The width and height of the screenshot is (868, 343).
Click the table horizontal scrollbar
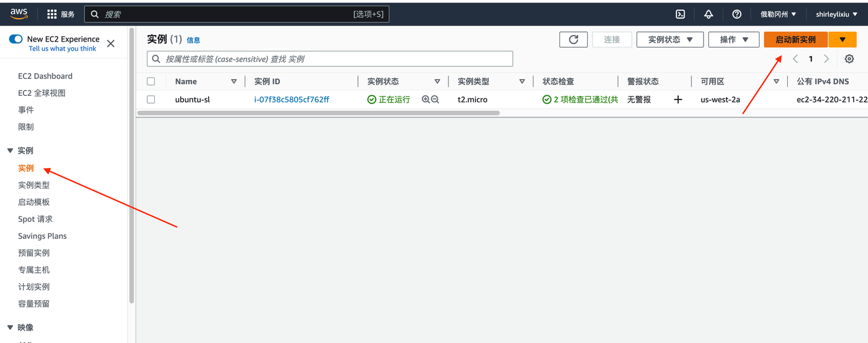[318, 113]
